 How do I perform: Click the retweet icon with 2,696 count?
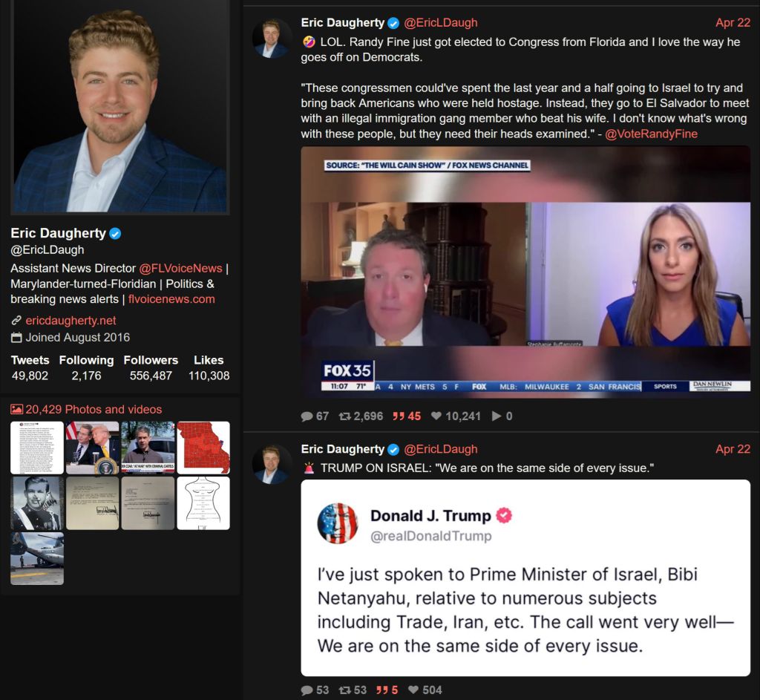(344, 416)
